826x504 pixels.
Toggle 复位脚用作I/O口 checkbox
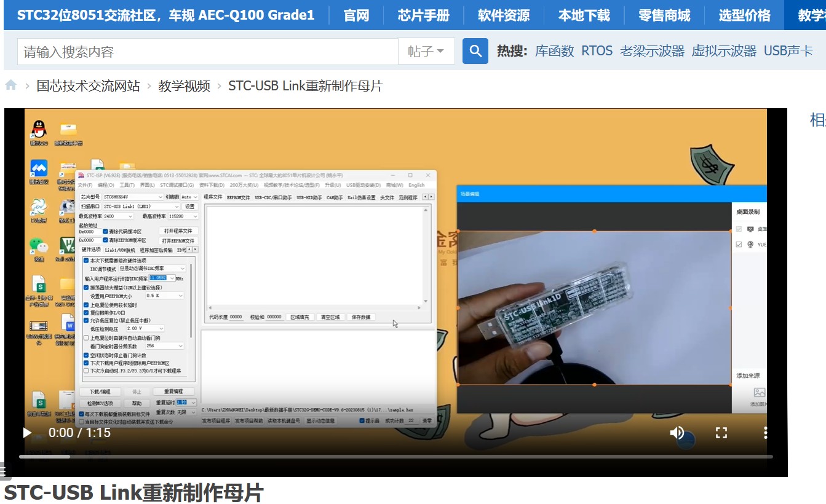coord(86,313)
